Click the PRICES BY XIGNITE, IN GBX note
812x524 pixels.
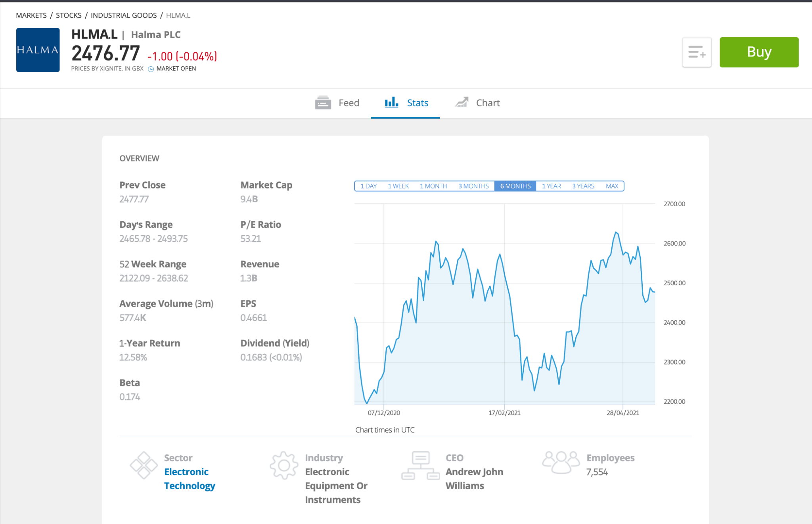(x=107, y=69)
